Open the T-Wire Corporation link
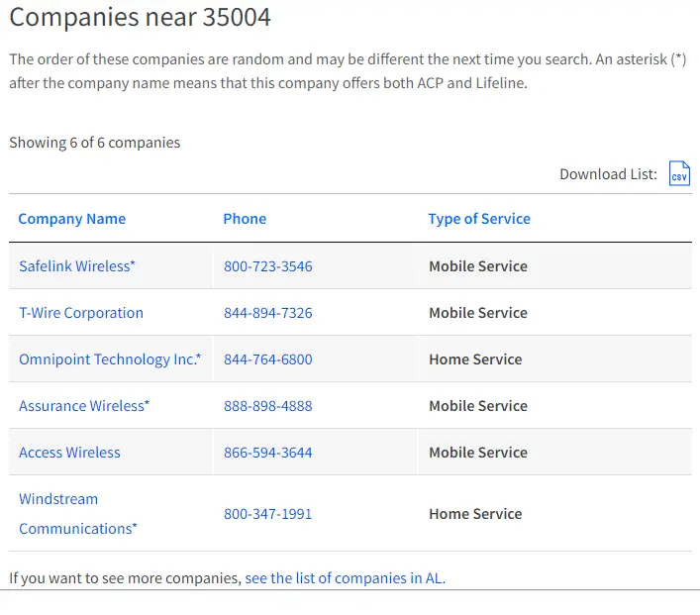 point(81,313)
